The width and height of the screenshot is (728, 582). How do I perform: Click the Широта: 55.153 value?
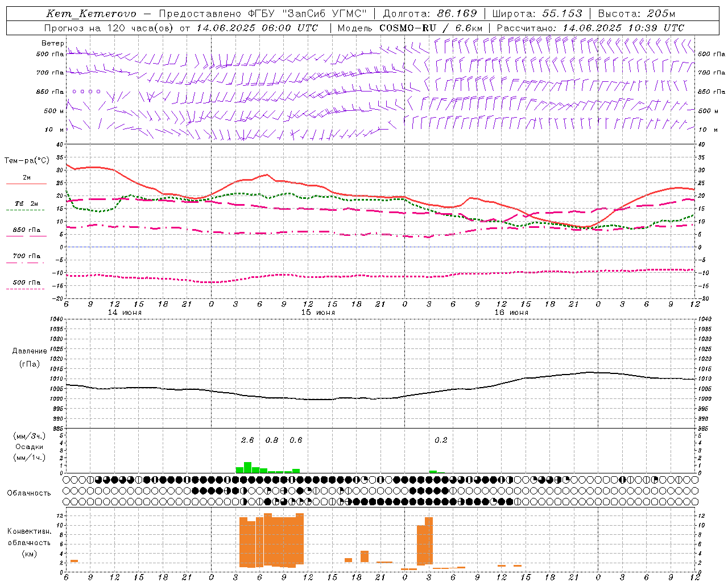point(537,14)
